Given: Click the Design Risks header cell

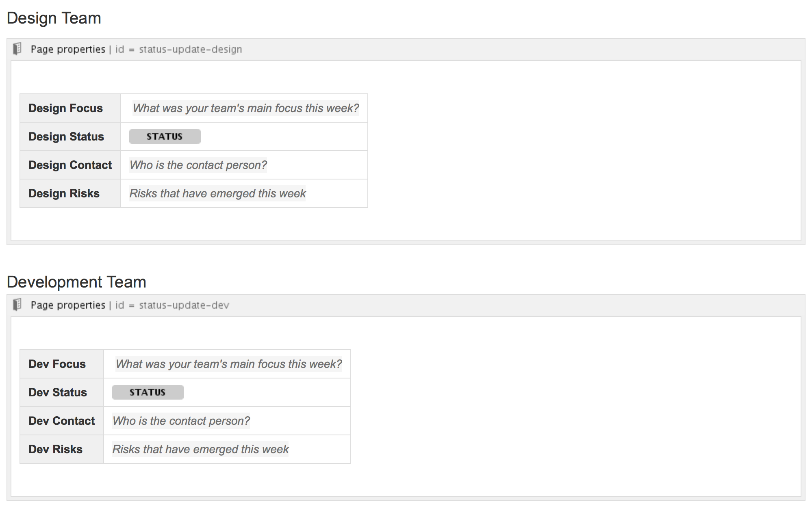Looking at the screenshot, I should point(70,193).
